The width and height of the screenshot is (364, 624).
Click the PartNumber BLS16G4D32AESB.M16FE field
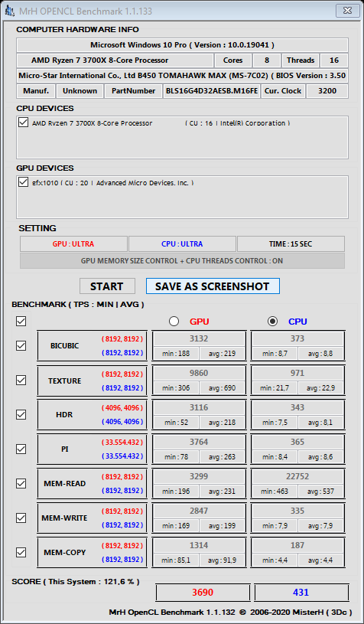pos(212,91)
